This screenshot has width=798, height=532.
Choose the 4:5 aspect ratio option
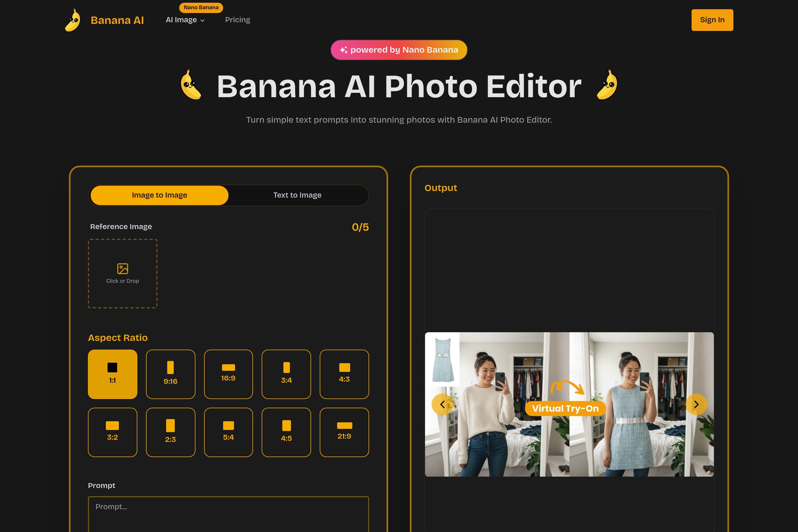pos(286,432)
